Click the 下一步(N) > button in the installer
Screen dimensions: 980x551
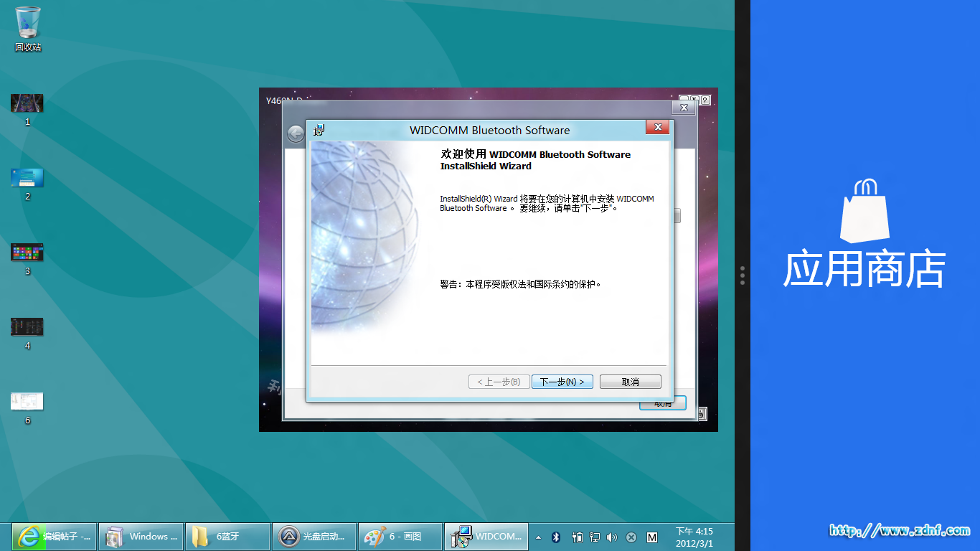562,382
